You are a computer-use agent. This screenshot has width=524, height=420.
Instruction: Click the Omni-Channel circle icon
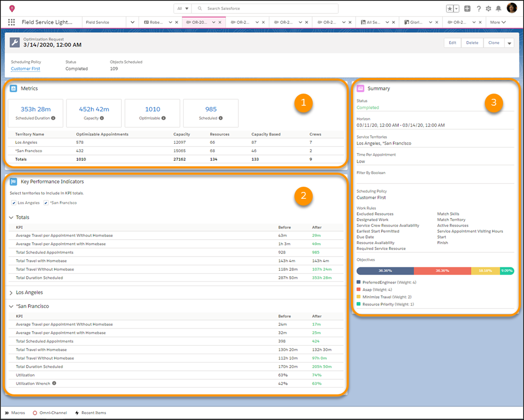coord(35,413)
